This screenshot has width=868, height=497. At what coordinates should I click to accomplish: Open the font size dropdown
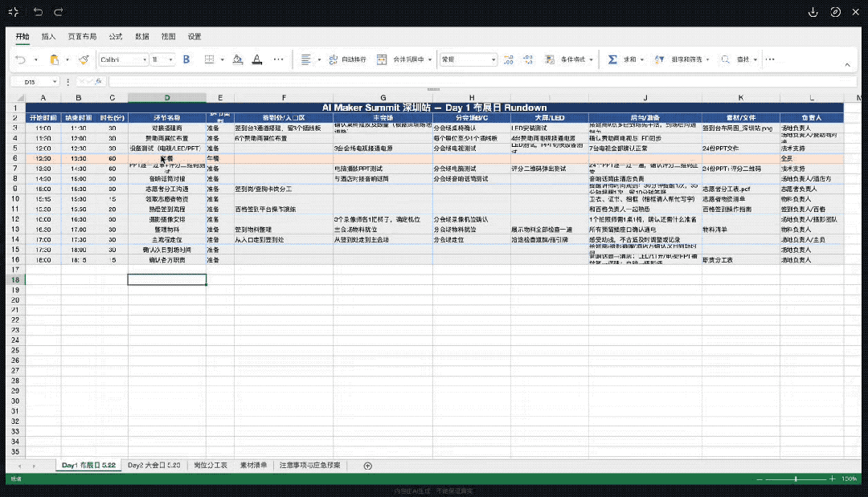[x=170, y=59]
